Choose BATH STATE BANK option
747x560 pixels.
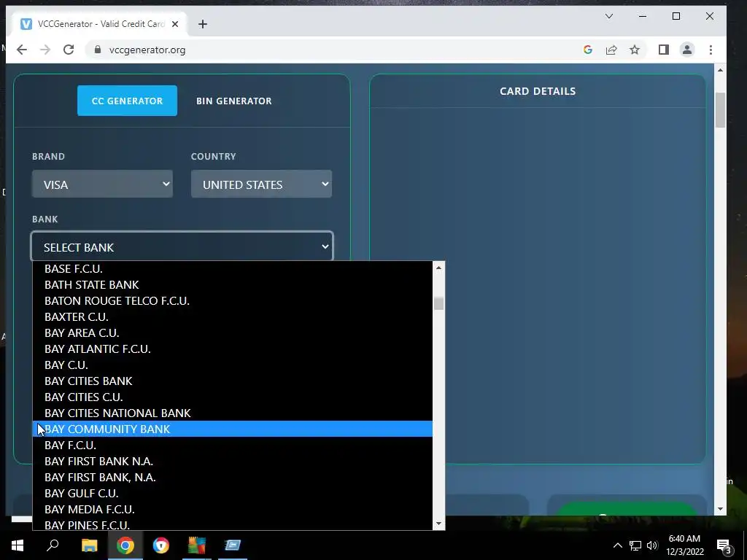tap(233, 285)
